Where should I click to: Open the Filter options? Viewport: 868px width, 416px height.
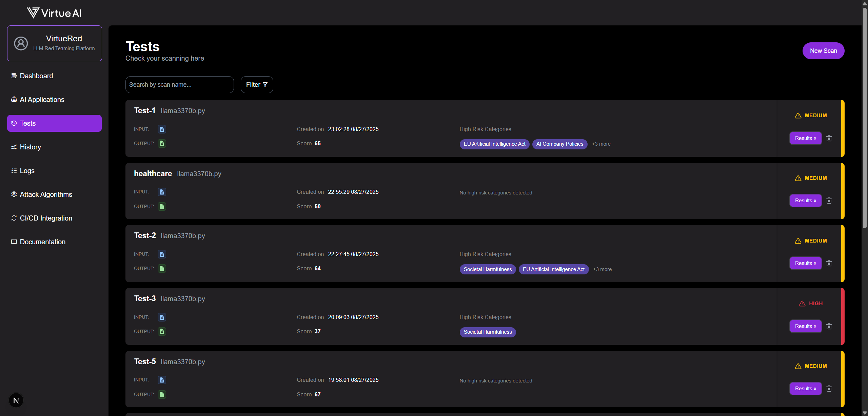(x=257, y=84)
